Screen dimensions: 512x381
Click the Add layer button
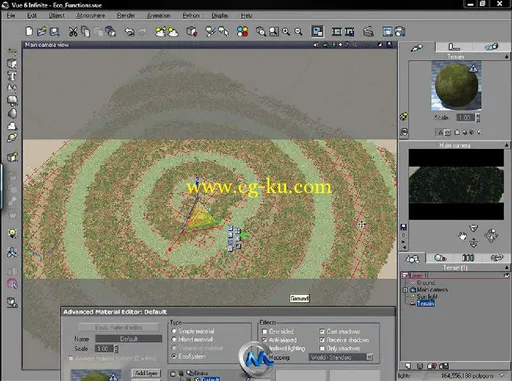click(146, 373)
